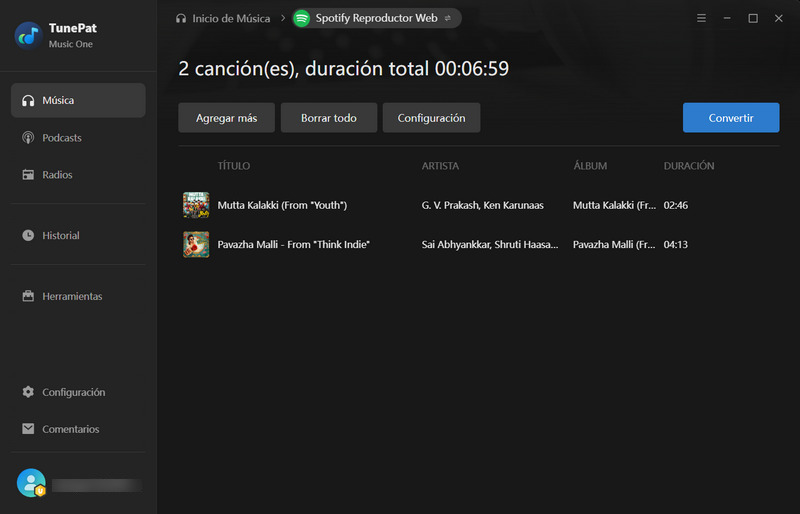Click the Agregar más button
800x514 pixels.
(227, 118)
